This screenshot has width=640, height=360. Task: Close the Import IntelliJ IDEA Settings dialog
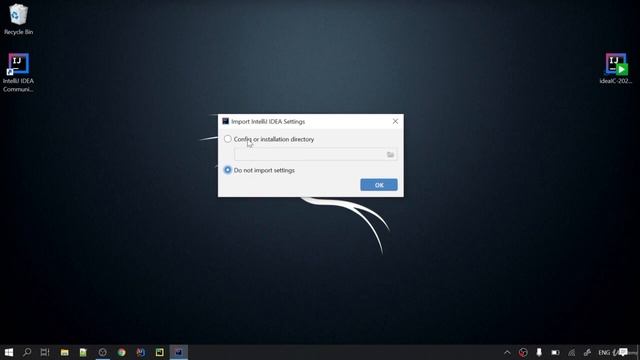pyautogui.click(x=395, y=121)
